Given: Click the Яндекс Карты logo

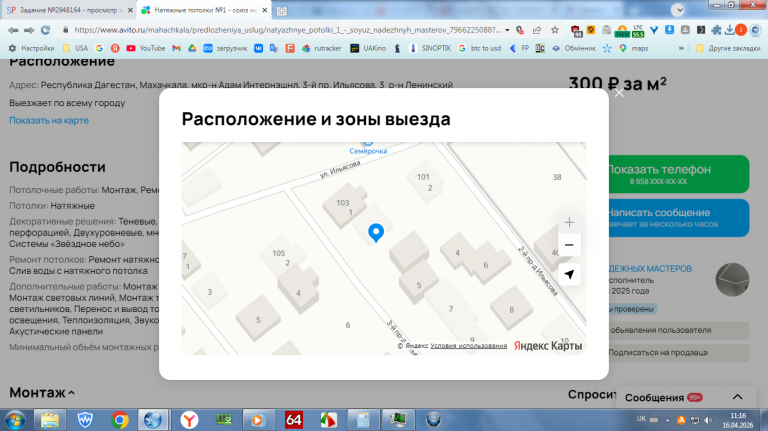Looking at the screenshot, I should click(x=548, y=346).
